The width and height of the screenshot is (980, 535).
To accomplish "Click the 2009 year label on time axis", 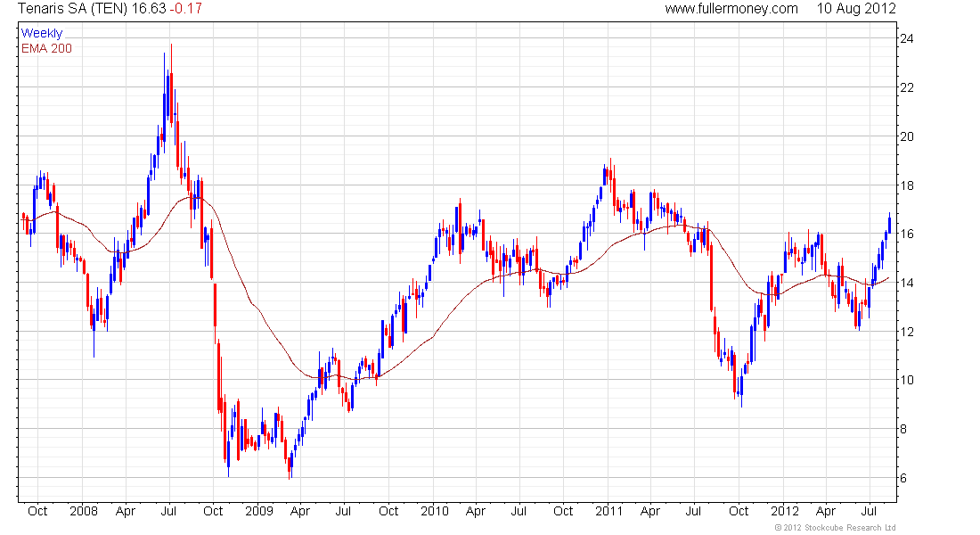I will (258, 511).
